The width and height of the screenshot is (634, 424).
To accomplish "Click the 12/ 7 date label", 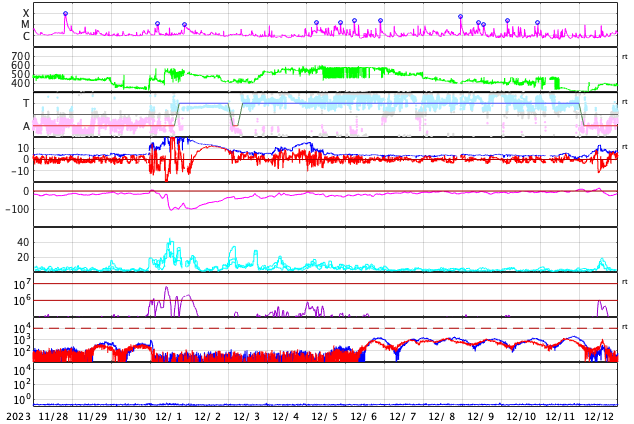I will coord(403,417).
